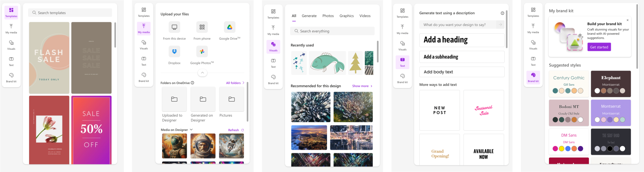Open the Pictures folder

[232, 99]
